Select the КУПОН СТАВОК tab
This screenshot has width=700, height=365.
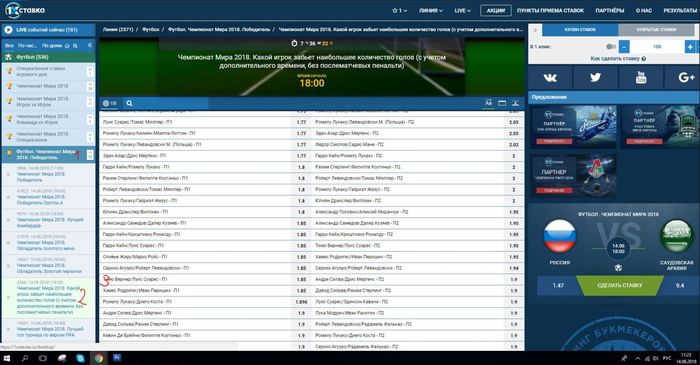click(580, 29)
